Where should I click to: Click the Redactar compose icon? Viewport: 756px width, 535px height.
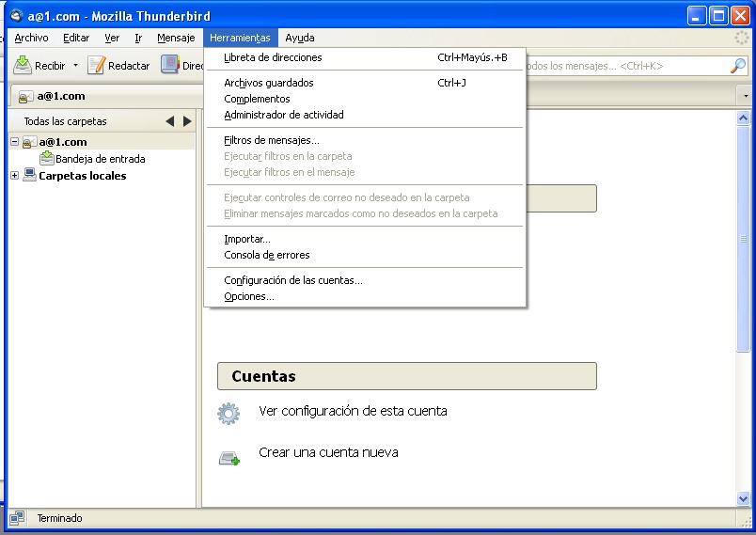[x=96, y=66]
